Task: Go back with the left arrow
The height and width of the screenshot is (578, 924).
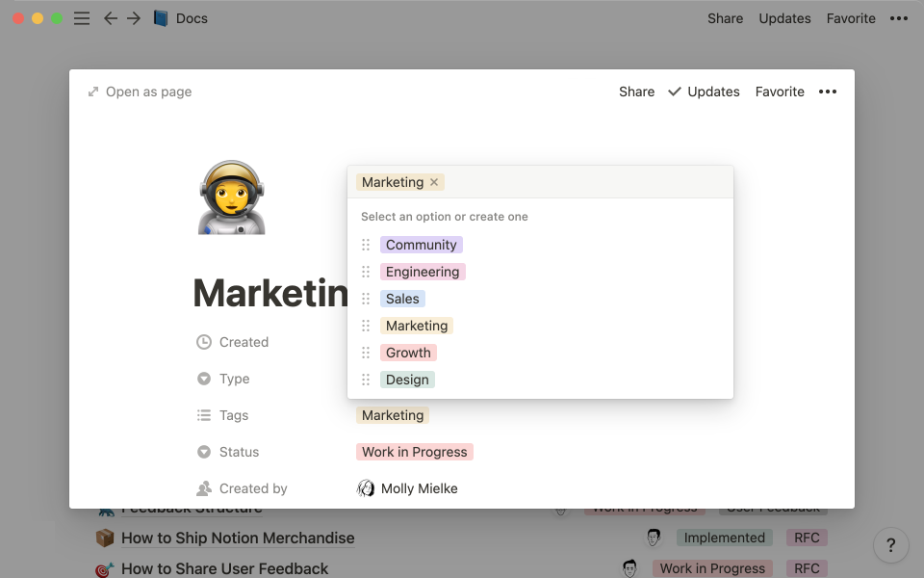Action: point(110,18)
